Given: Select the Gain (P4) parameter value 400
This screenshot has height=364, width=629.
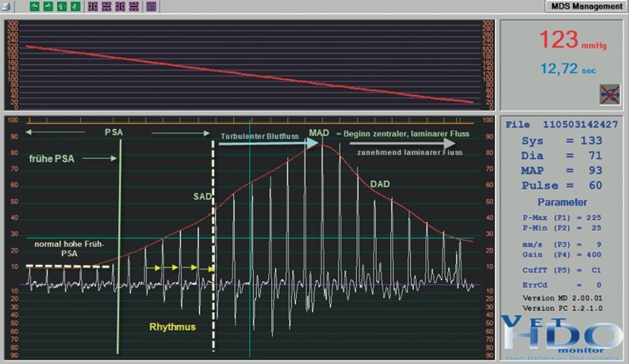Looking at the screenshot, I should point(594,256).
